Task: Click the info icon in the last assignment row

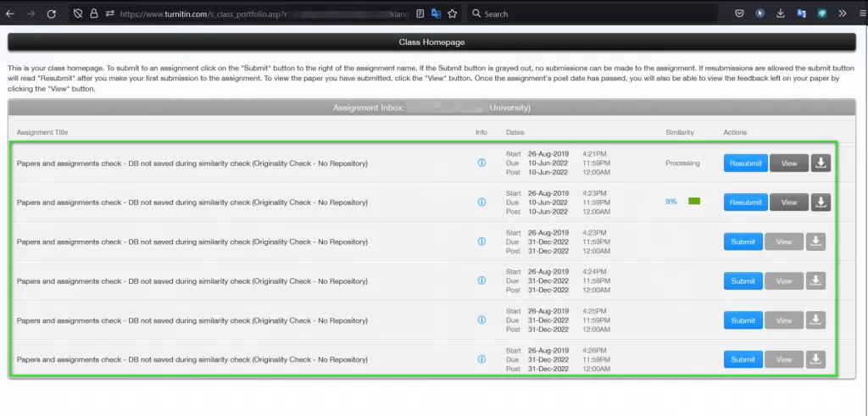Action: [x=481, y=359]
